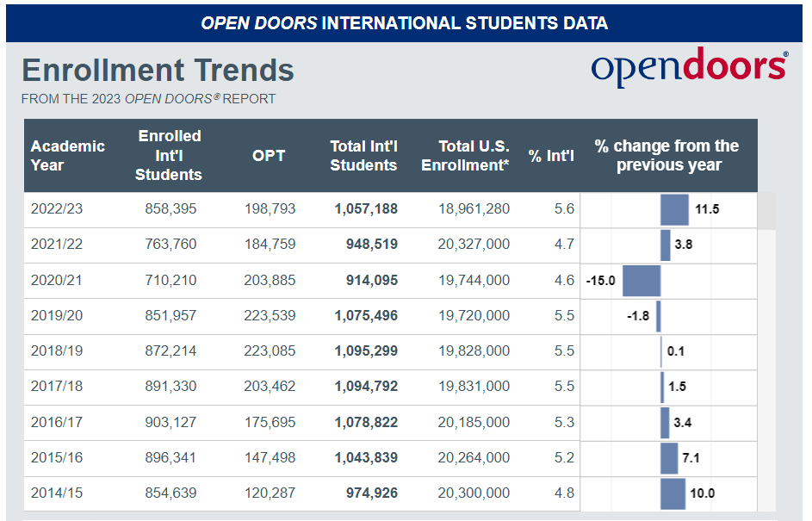
Task: Click the Academic Year column header
Action: click(68, 155)
